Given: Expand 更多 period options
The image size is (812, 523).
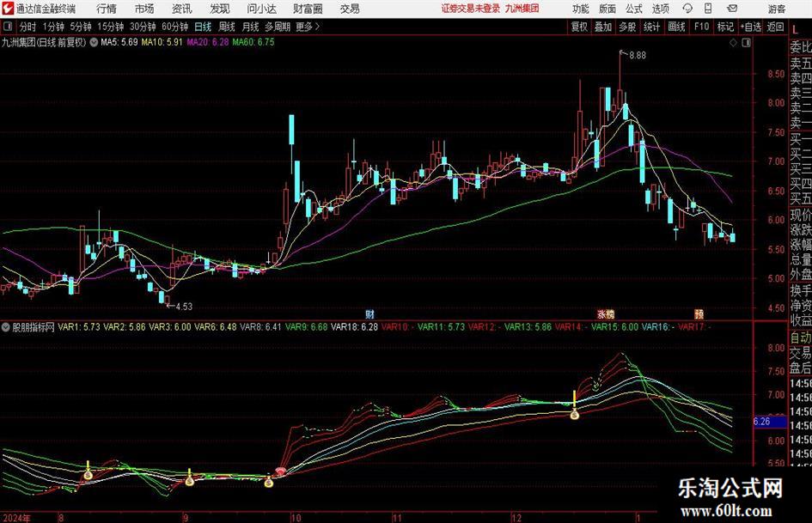Looking at the screenshot, I should 308,27.
